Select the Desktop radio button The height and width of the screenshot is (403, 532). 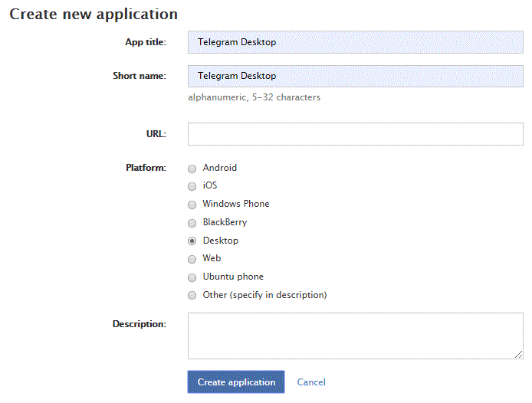coord(192,241)
